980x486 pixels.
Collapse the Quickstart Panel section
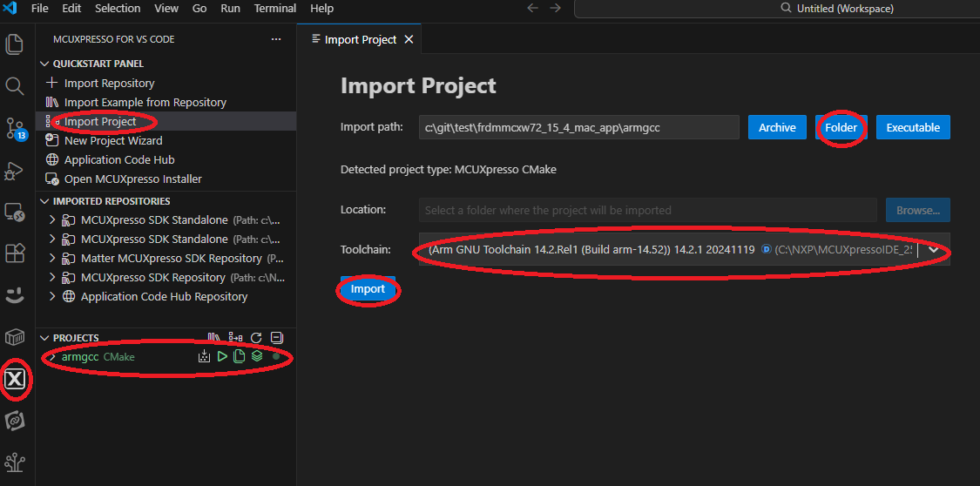pyautogui.click(x=45, y=64)
